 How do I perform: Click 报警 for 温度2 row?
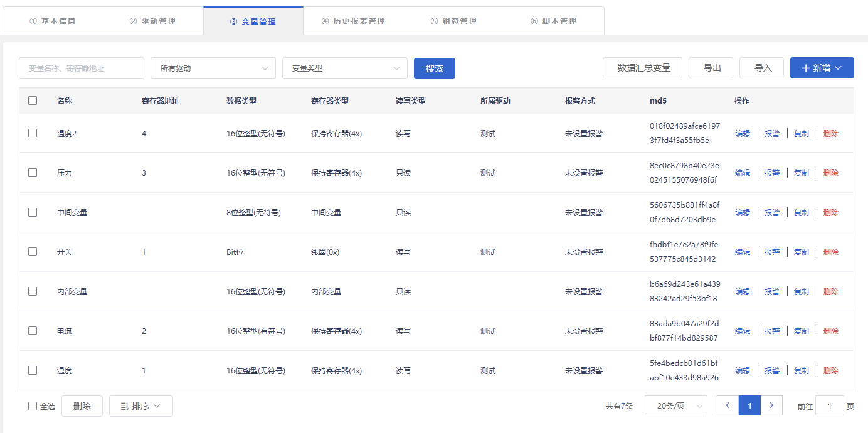(x=772, y=134)
